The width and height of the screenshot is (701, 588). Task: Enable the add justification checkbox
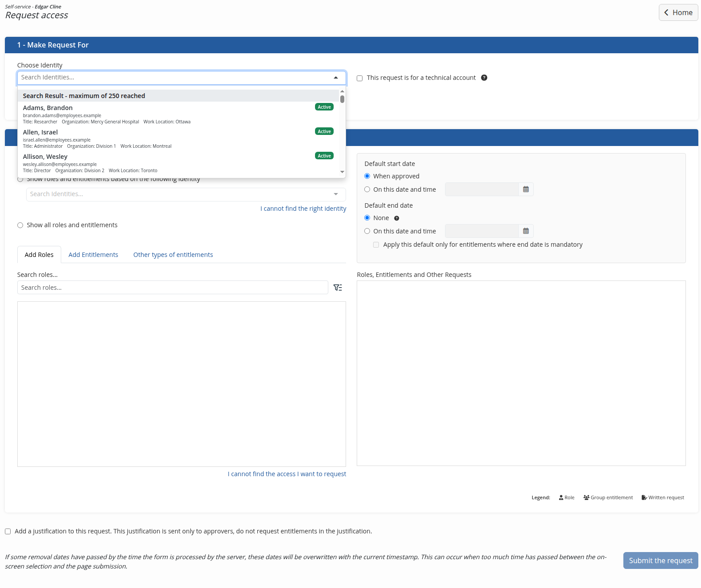(x=8, y=532)
